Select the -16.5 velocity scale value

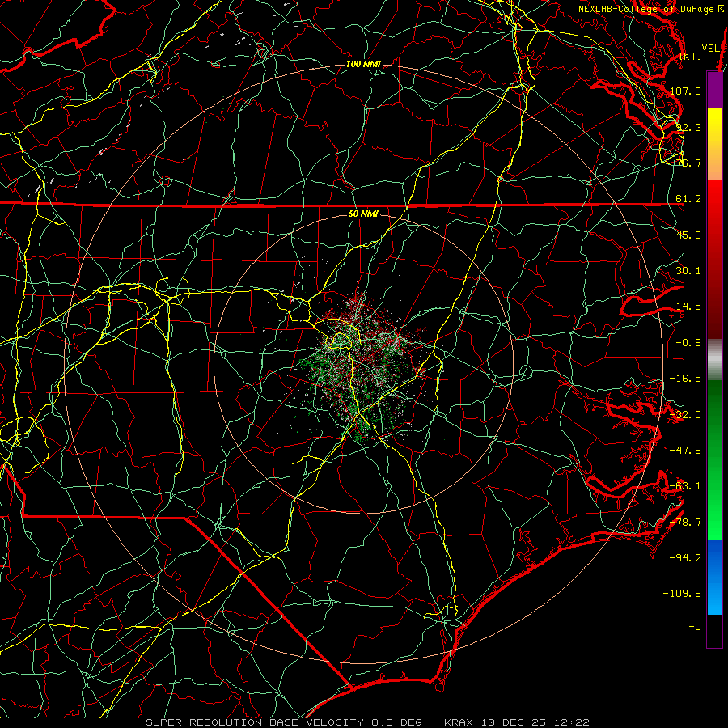click(685, 379)
